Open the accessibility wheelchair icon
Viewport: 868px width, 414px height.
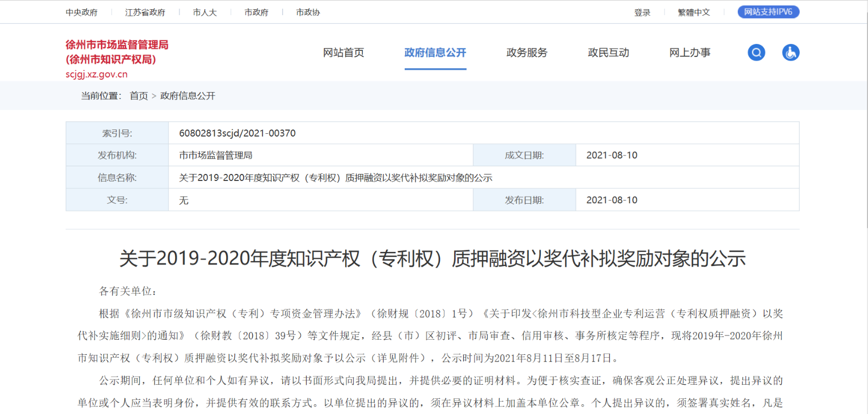pos(790,53)
